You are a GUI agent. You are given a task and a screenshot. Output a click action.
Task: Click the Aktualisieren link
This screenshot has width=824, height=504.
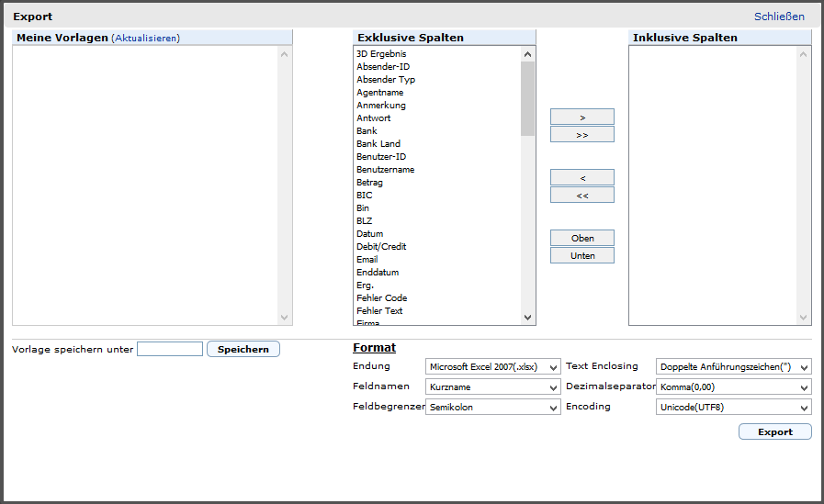[146, 39]
